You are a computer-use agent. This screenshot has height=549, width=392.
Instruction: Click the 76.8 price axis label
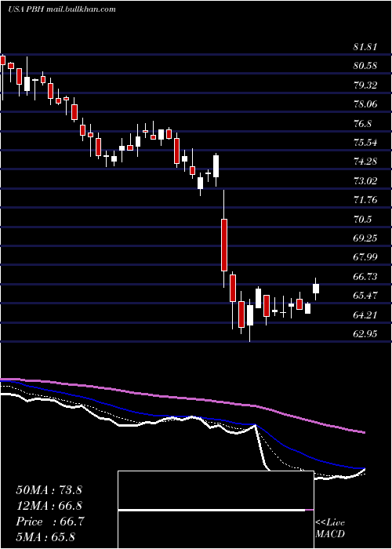362,123
